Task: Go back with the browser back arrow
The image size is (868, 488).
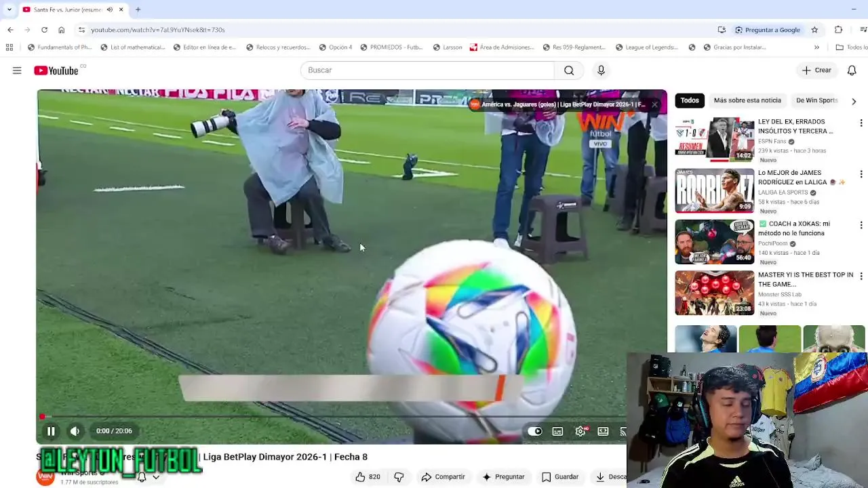Action: coord(10,30)
